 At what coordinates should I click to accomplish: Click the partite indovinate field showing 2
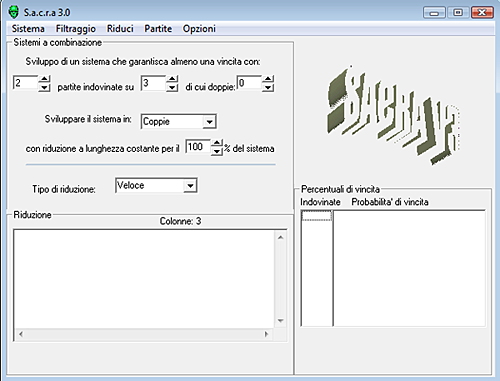[x=26, y=83]
